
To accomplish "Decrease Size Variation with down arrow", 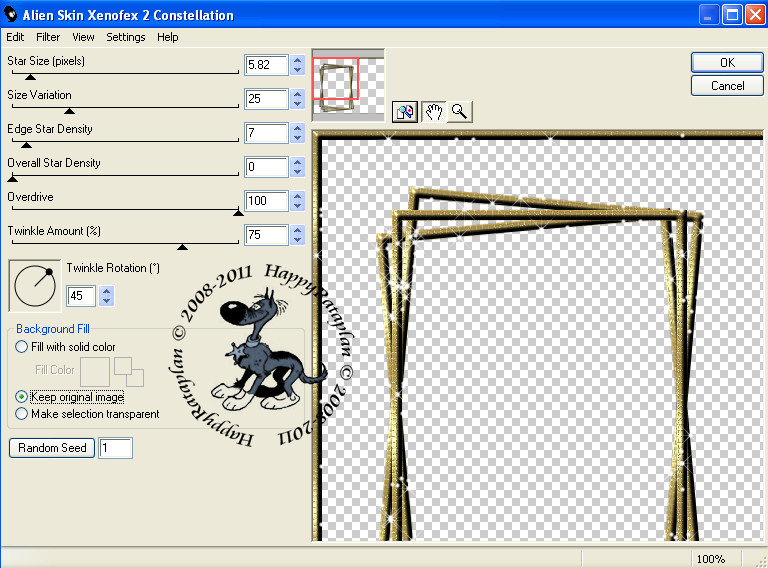I will click(x=297, y=103).
